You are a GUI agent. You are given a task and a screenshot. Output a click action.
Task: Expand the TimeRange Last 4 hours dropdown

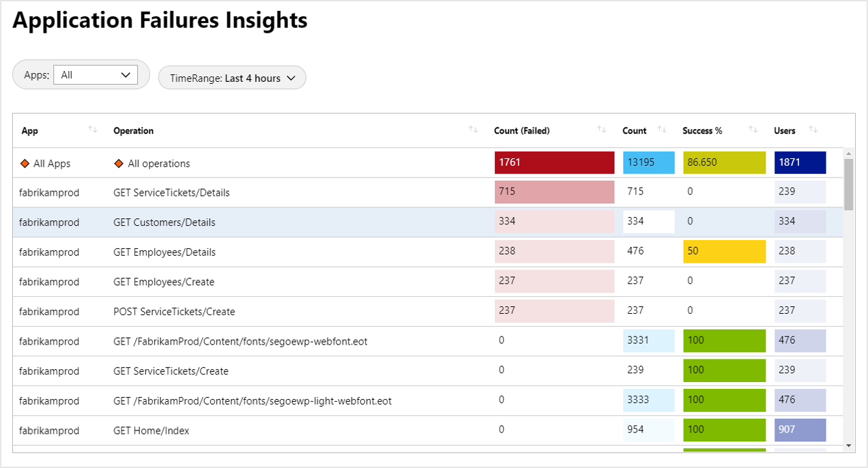tap(232, 78)
